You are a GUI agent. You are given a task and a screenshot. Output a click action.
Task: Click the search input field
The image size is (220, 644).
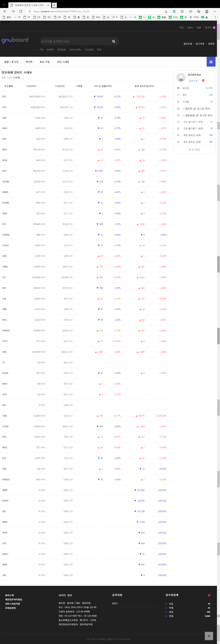tap(75, 41)
